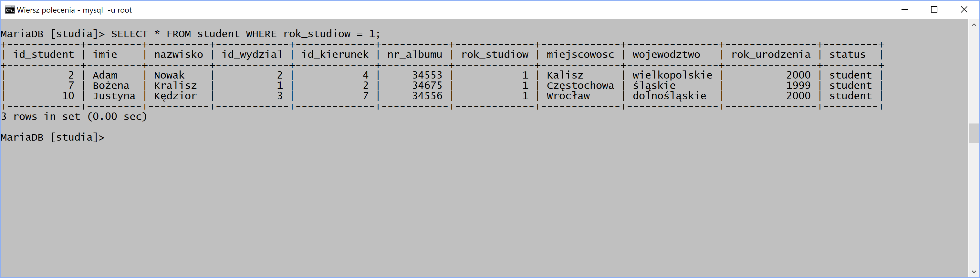Click the name Bożena in results
The image size is (980, 278).
(x=111, y=85)
